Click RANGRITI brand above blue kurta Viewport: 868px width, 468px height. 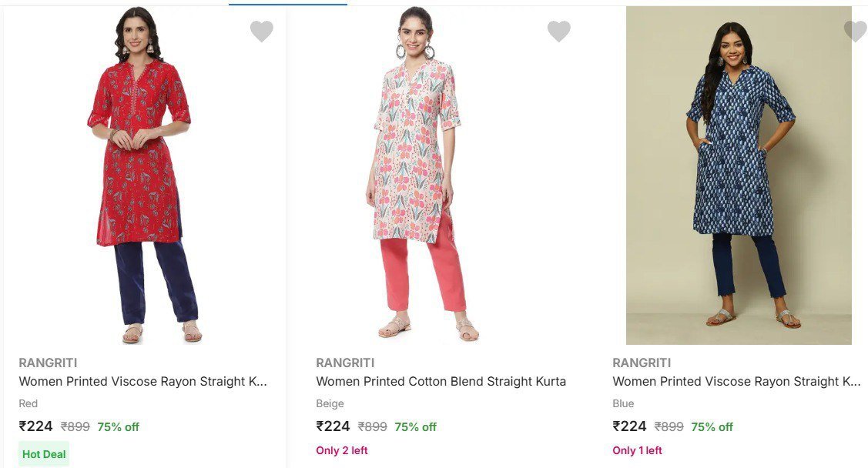(642, 363)
